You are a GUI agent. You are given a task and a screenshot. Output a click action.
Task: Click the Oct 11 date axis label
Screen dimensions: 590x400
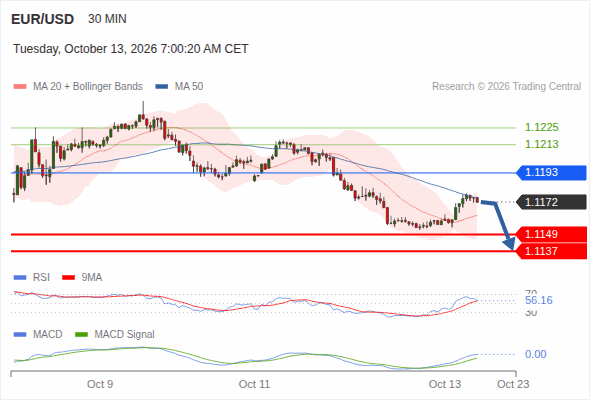(x=254, y=384)
